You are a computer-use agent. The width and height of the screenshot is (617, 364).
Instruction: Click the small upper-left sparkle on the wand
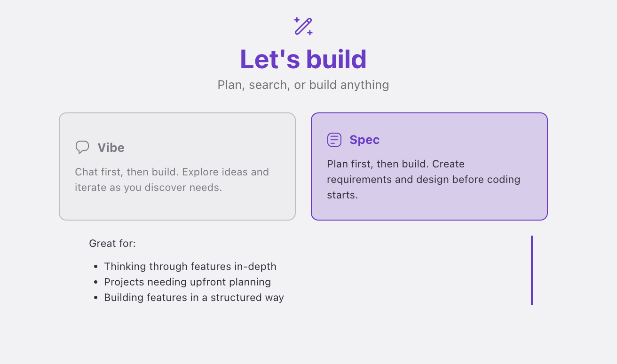click(x=297, y=20)
